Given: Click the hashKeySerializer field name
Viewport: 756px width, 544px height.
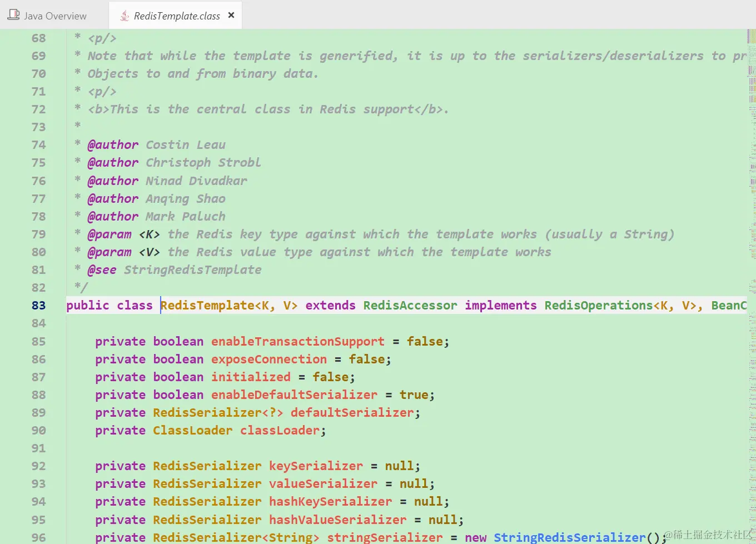Looking at the screenshot, I should click(x=331, y=501).
